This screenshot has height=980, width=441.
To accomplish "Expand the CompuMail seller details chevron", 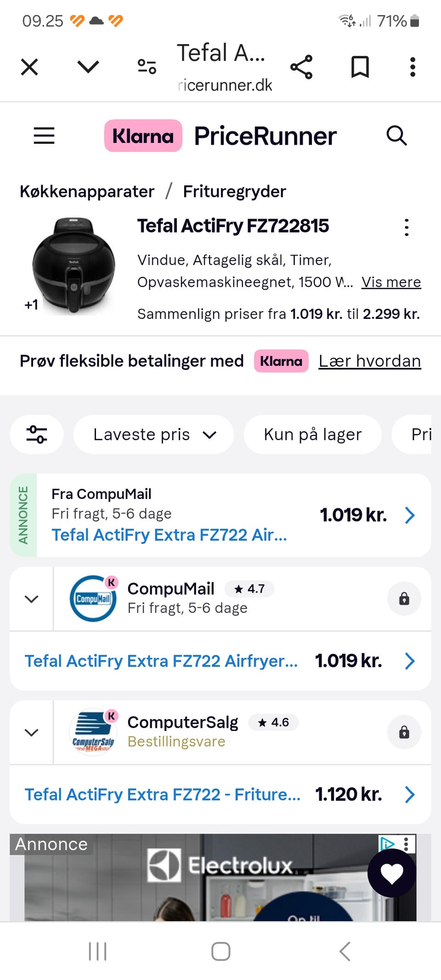I will pos(31,599).
